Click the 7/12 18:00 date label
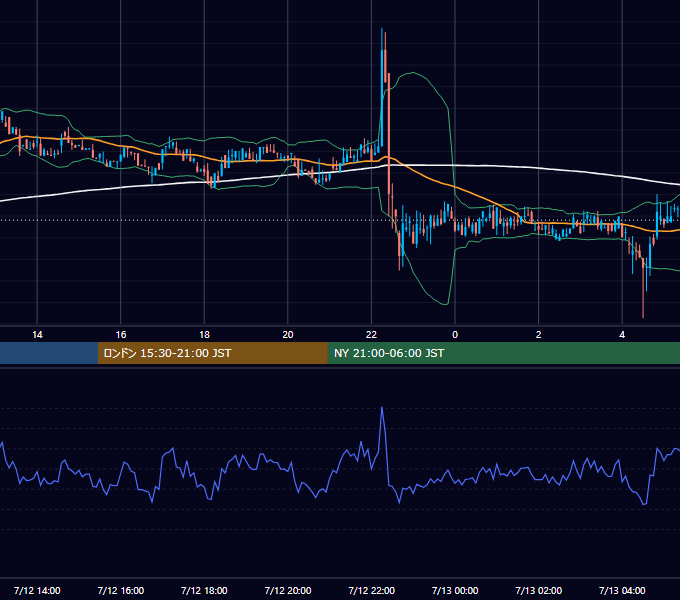Viewport: 680px width, 600px height. (204, 590)
